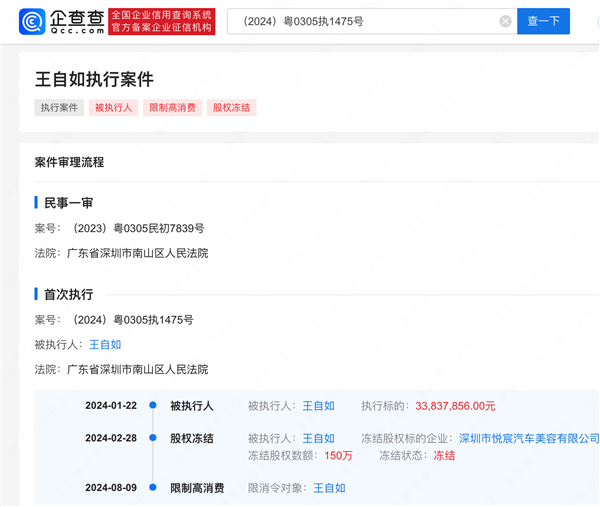The image size is (600, 507).
Task: Click the 股权冻结 tag
Action: click(x=231, y=108)
